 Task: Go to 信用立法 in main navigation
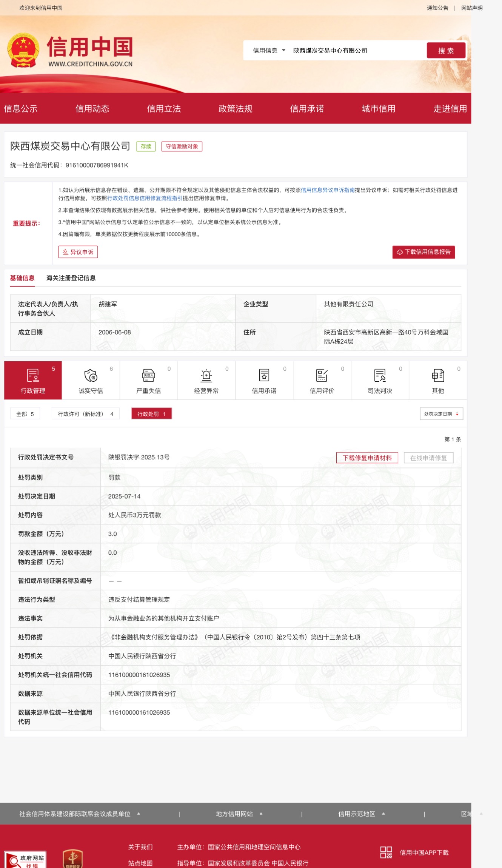pyautogui.click(x=164, y=109)
